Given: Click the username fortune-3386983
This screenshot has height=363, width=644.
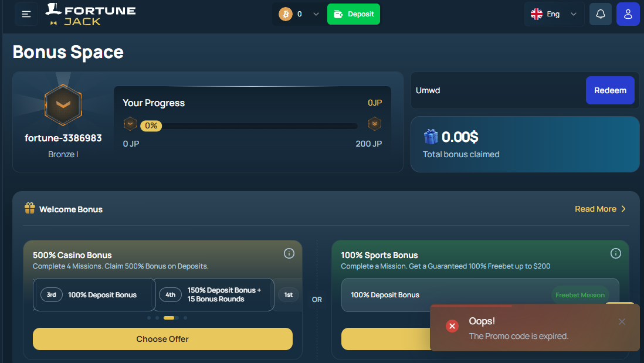Looking at the screenshot, I should point(63,138).
